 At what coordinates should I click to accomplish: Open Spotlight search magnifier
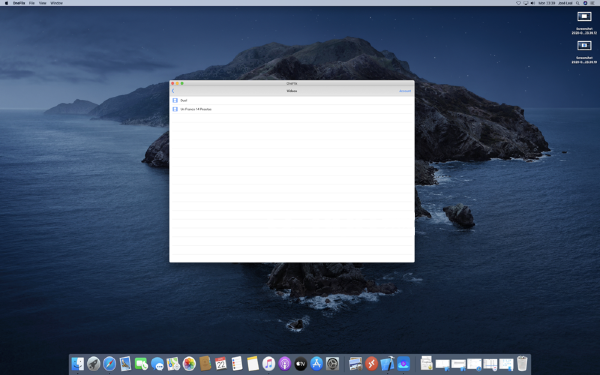pyautogui.click(x=578, y=3)
